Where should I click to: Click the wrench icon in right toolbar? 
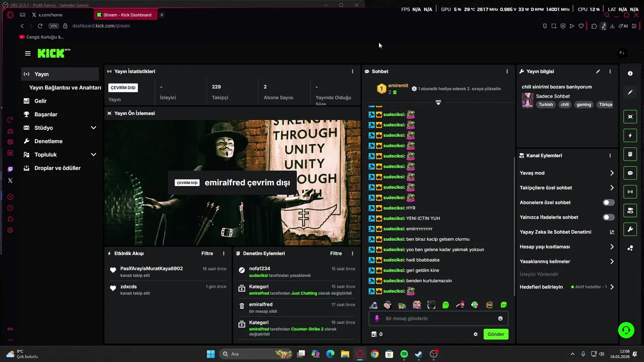pos(630,229)
